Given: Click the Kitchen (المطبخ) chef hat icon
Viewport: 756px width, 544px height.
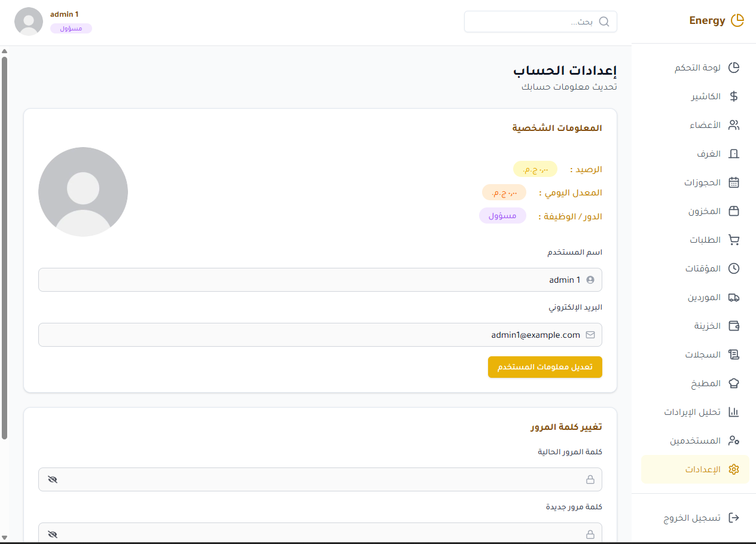Looking at the screenshot, I should point(734,383).
